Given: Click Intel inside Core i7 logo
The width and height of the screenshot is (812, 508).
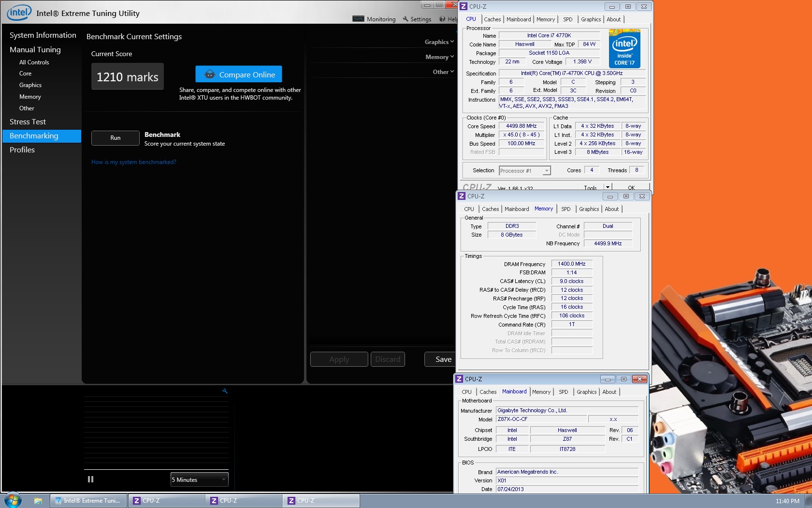Looking at the screenshot, I should 624,48.
